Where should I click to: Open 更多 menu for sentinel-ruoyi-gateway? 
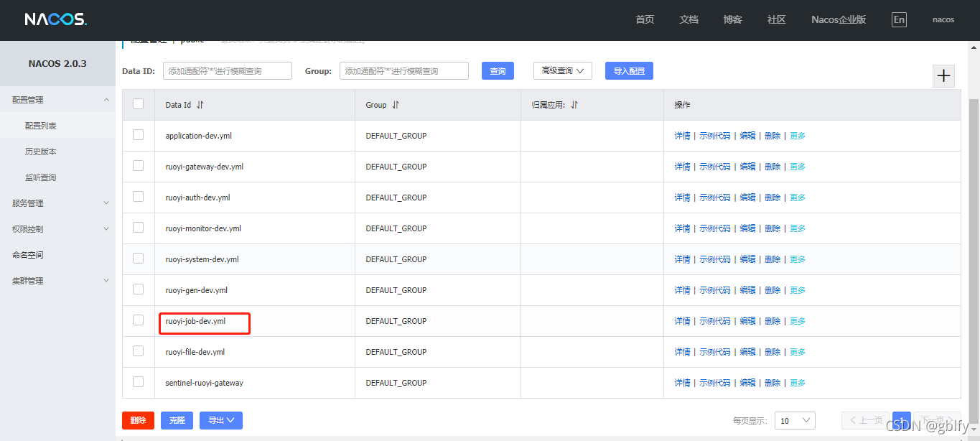[x=798, y=383]
